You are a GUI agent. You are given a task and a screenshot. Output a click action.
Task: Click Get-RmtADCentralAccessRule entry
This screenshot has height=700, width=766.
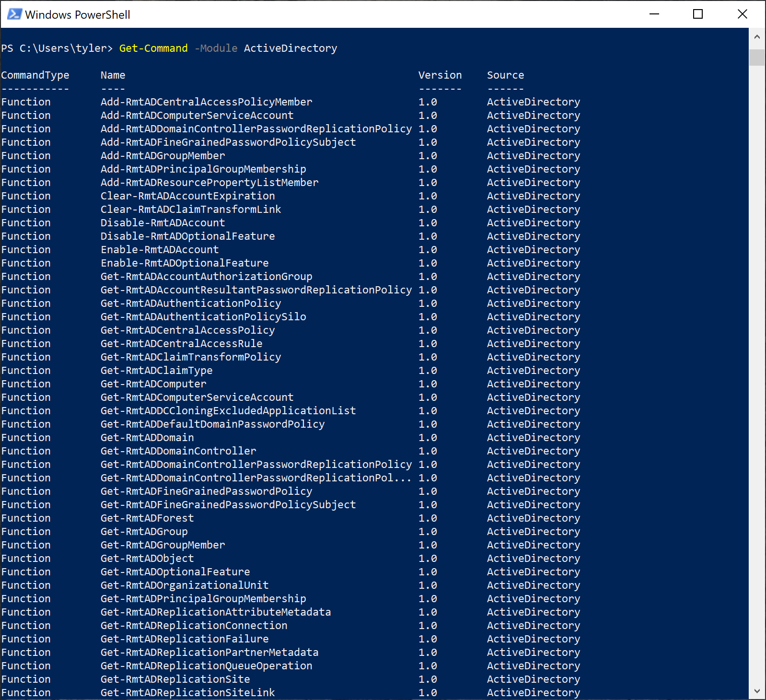(x=182, y=344)
